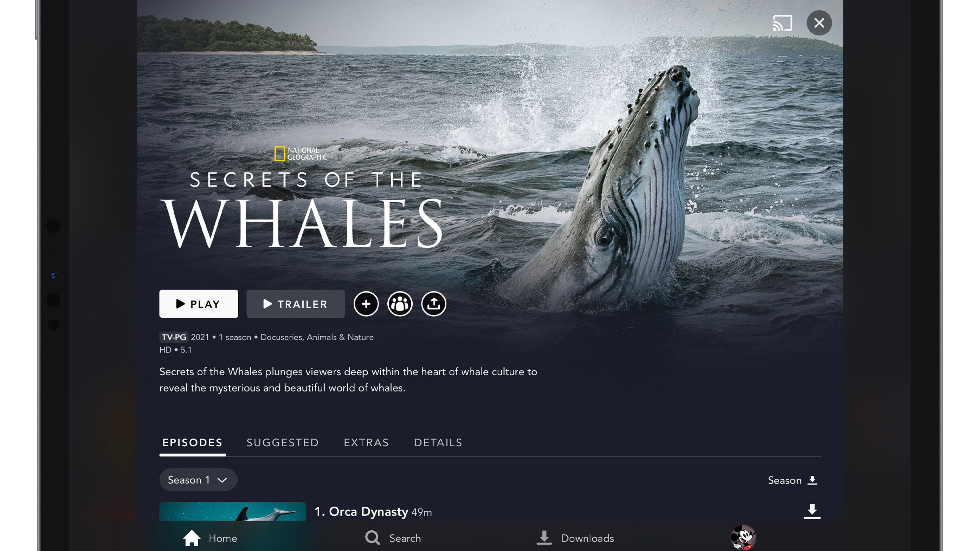Image resolution: width=980 pixels, height=551 pixels.
Task: Click the Docuseries, Animals & Nature genre text
Action: pos(317,337)
